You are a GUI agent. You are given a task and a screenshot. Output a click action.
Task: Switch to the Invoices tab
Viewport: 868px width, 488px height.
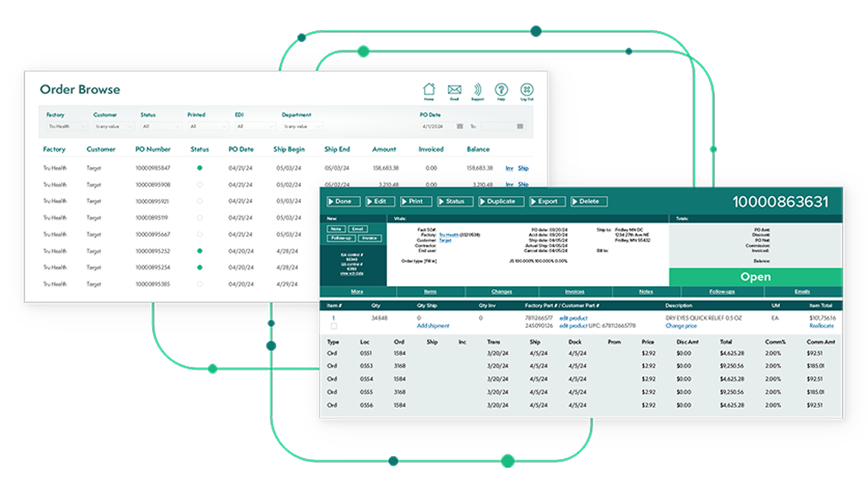coord(574,292)
